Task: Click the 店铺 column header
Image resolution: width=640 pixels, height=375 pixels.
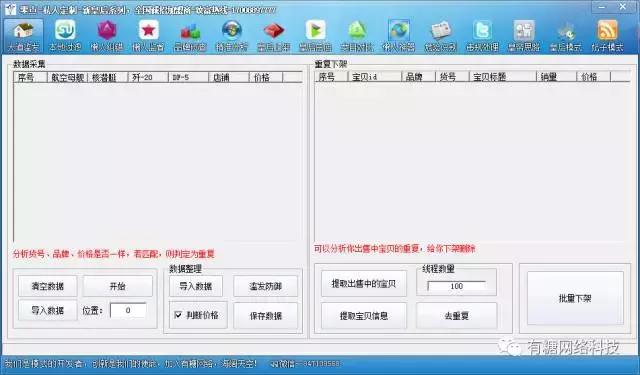Action: pyautogui.click(x=229, y=77)
